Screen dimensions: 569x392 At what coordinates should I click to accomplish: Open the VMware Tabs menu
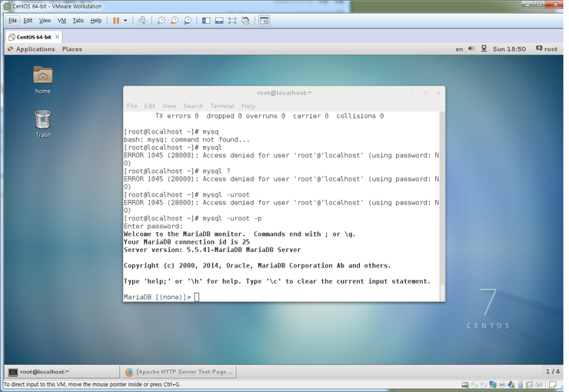(x=78, y=21)
